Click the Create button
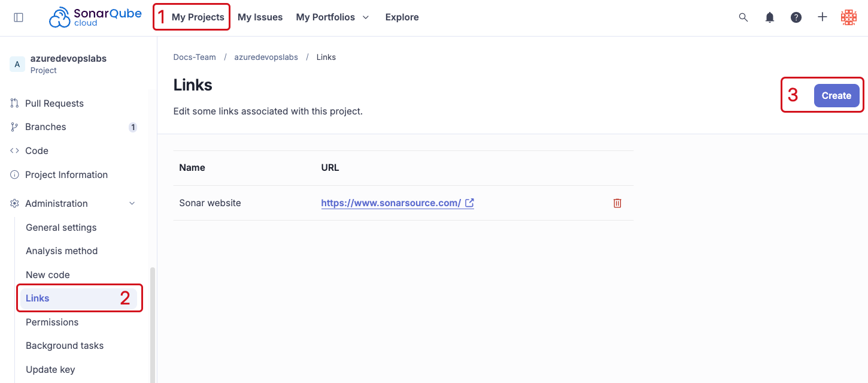868x383 pixels. pos(836,96)
